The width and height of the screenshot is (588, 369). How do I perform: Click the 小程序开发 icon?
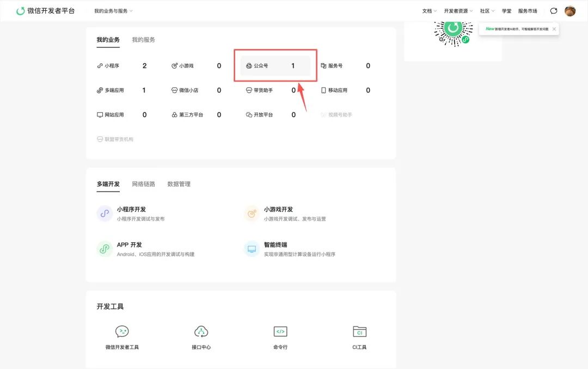105,213
